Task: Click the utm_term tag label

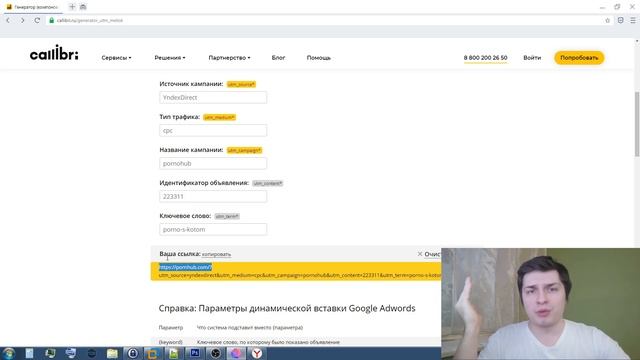Action: 227,216
